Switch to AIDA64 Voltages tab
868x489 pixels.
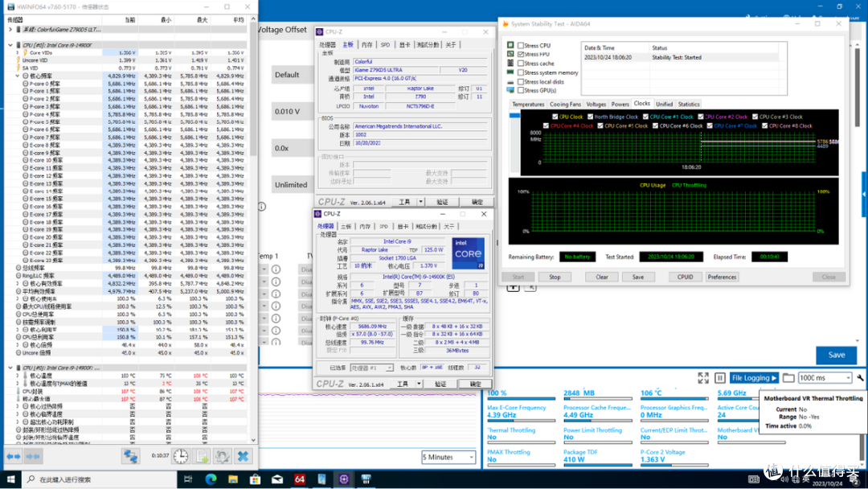pyautogui.click(x=596, y=104)
